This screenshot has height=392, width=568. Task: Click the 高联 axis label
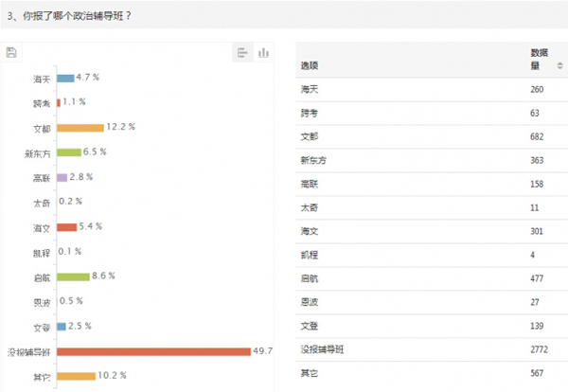(42, 177)
